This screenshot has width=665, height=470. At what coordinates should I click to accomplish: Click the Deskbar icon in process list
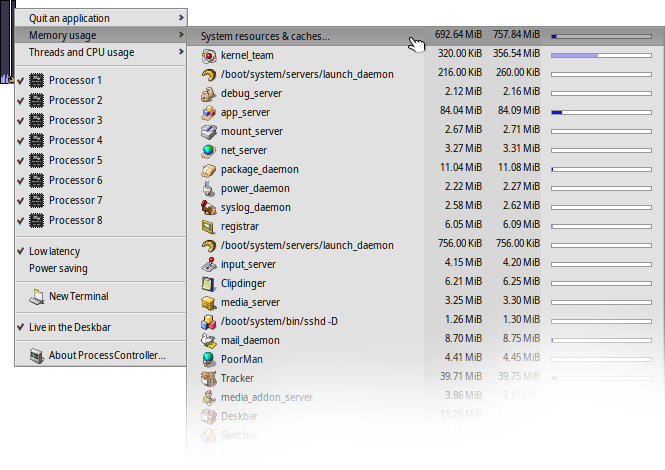pyautogui.click(x=208, y=417)
